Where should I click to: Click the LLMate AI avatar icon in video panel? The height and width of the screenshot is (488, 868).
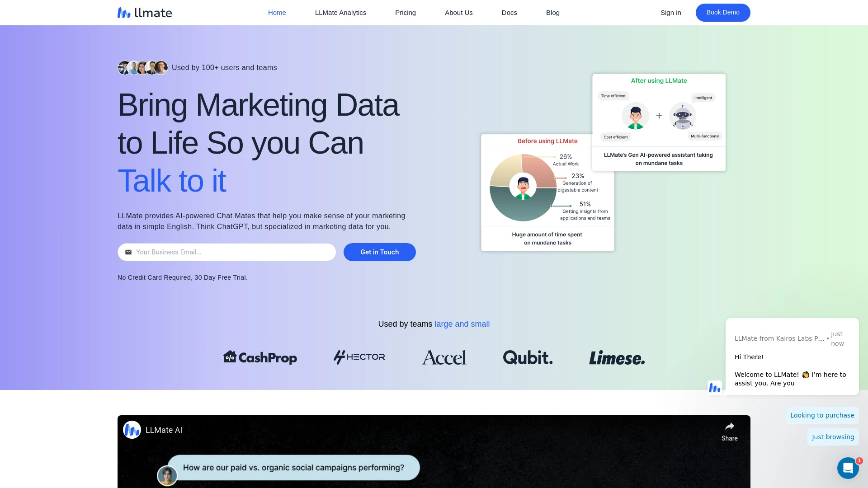(132, 430)
